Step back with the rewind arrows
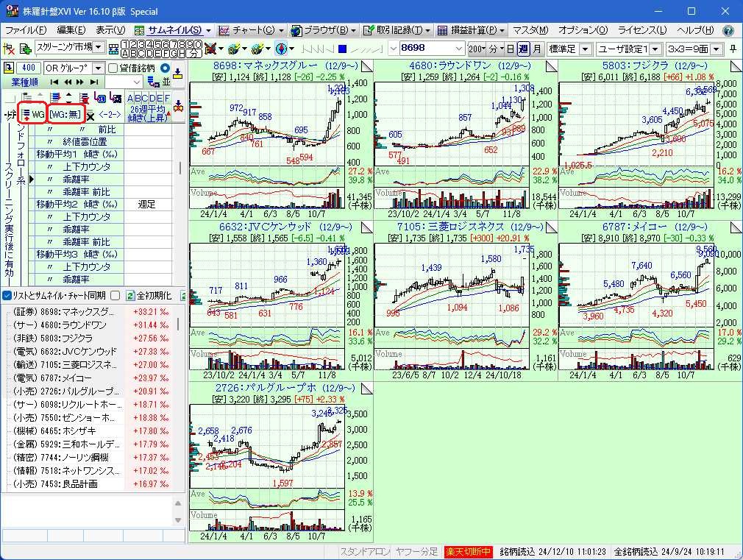This screenshot has width=743, height=560. 68,82
